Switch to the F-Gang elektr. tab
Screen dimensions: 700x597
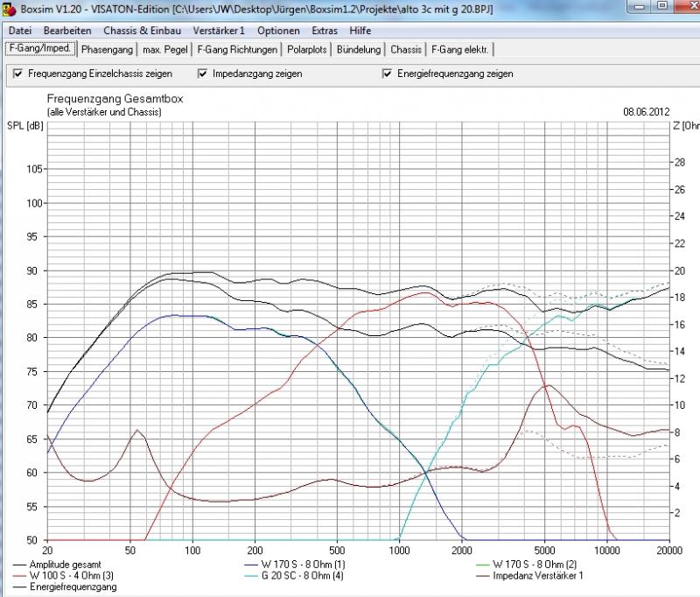coord(460,50)
